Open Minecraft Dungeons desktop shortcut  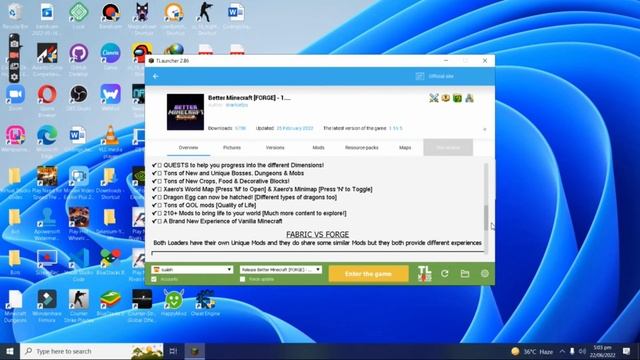coord(15,306)
